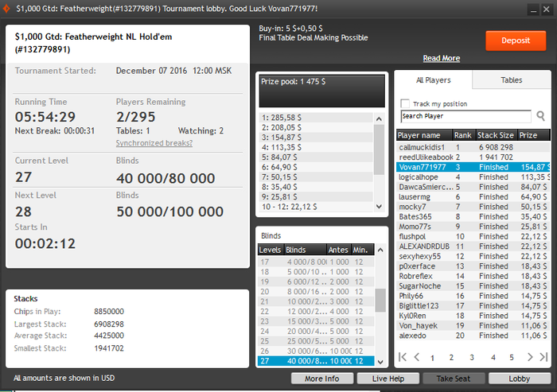Open players page 3

[472, 358]
